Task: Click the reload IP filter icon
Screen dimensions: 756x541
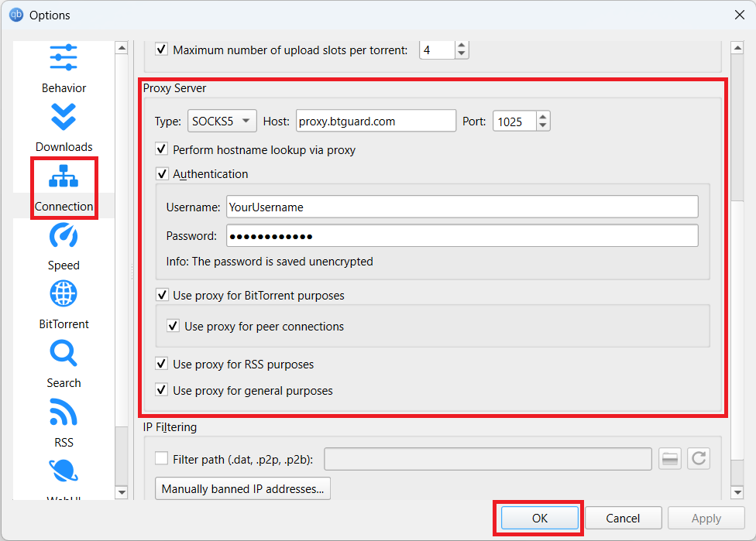Action: [698, 459]
